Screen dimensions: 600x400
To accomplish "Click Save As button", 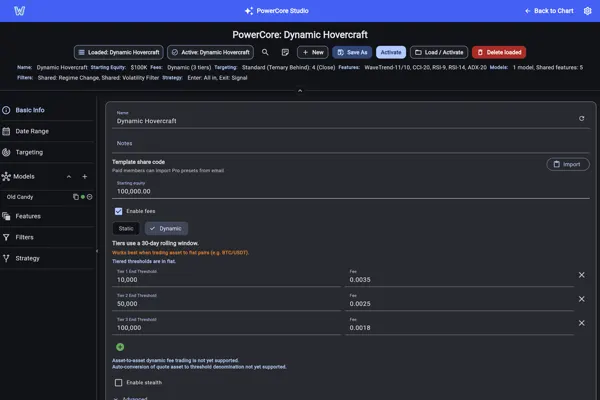I will coord(352,52).
